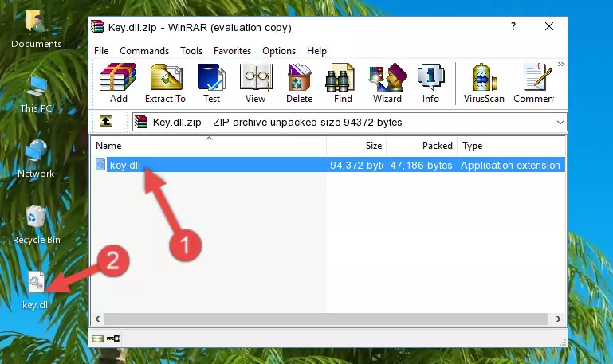Click the horizontal scrollbar left arrow

[97, 319]
